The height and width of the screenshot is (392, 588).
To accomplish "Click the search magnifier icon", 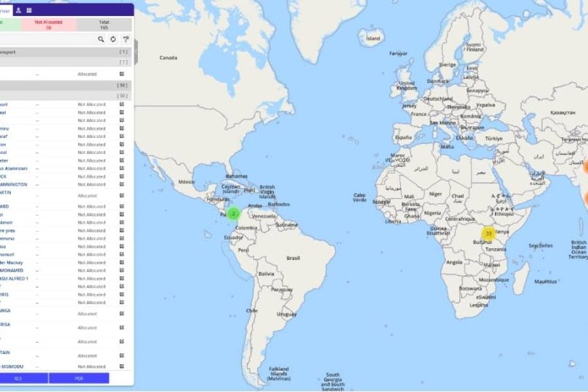I will pos(102,38).
